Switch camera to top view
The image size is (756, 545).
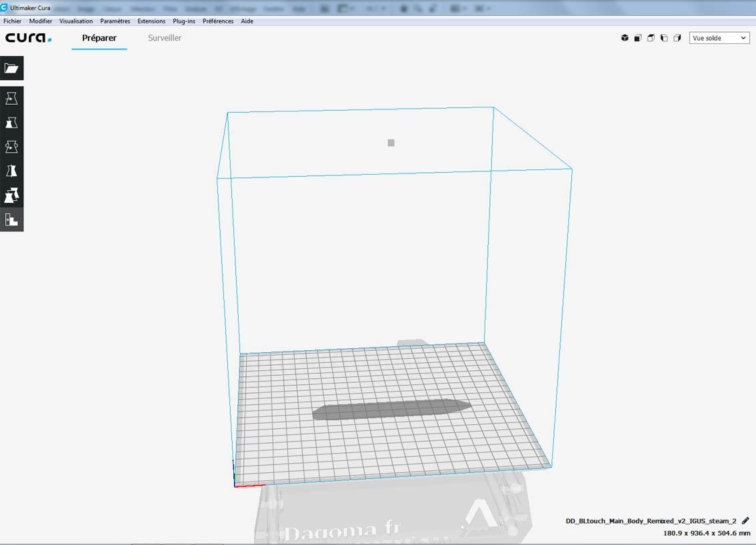(651, 38)
